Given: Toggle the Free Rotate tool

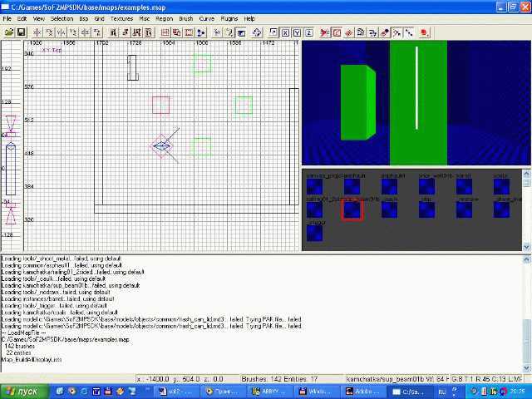Looking at the screenshot, I should click(257, 32).
